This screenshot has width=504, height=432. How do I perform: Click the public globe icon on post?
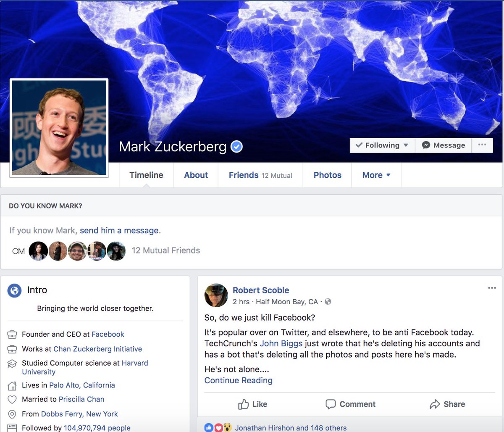pyautogui.click(x=328, y=302)
